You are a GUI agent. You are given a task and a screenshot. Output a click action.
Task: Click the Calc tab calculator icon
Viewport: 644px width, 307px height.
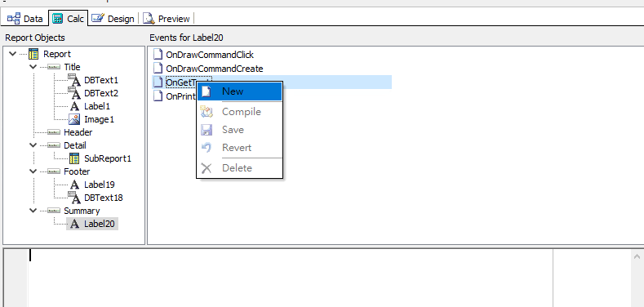pyautogui.click(x=58, y=19)
